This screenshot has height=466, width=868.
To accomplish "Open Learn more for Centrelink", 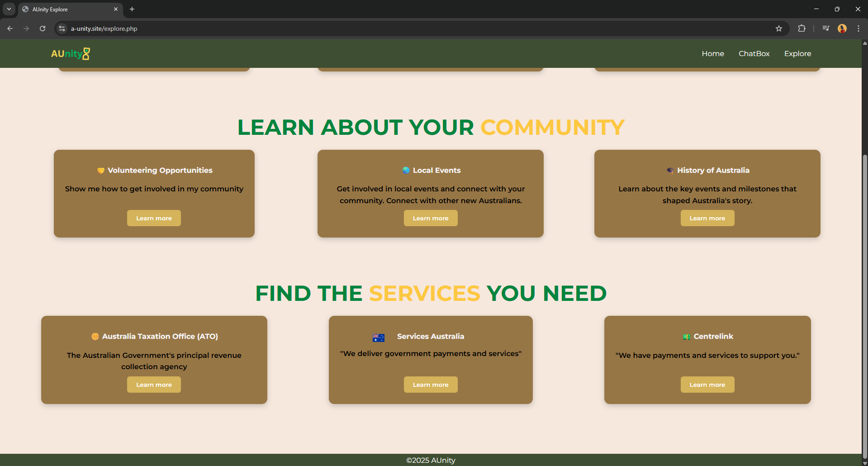I will pyautogui.click(x=707, y=385).
